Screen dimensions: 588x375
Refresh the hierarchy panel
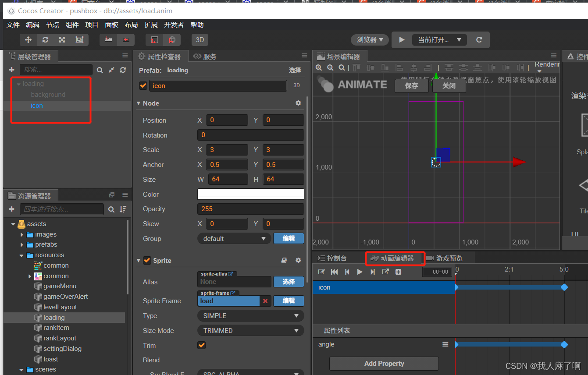[x=123, y=70]
